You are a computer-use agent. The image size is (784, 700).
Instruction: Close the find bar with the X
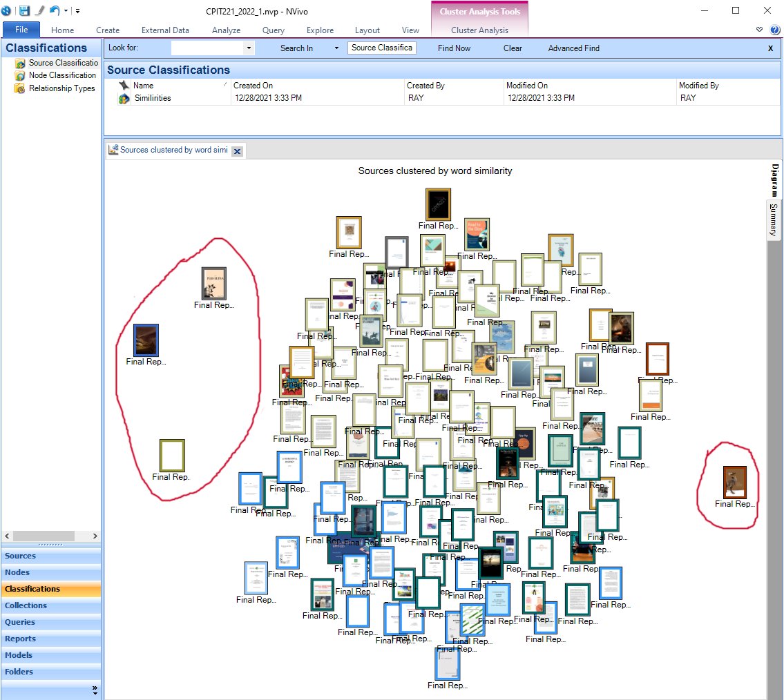[770, 48]
